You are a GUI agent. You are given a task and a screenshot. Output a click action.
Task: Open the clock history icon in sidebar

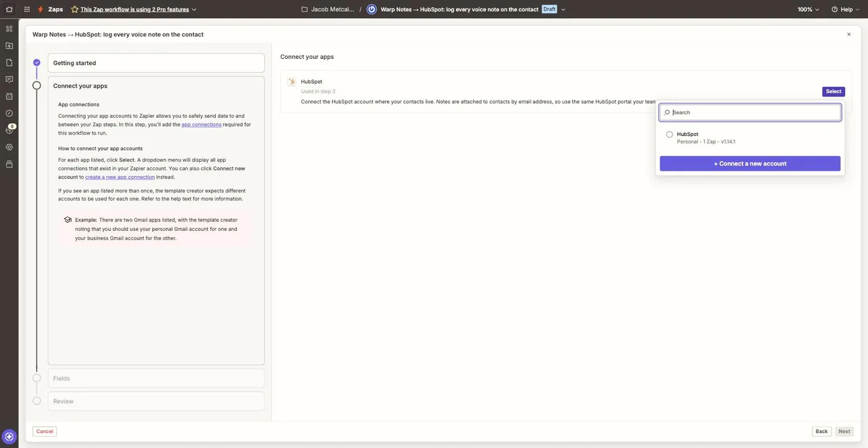point(9,113)
